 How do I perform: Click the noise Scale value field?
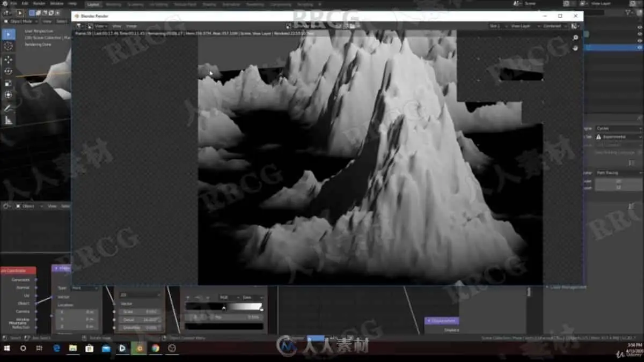tap(140, 312)
